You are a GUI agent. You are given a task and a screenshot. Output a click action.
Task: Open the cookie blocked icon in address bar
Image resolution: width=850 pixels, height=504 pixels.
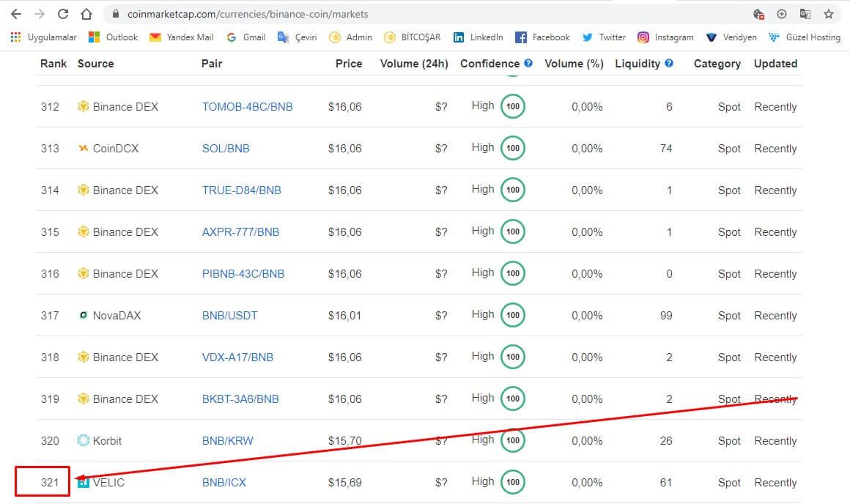pos(758,14)
